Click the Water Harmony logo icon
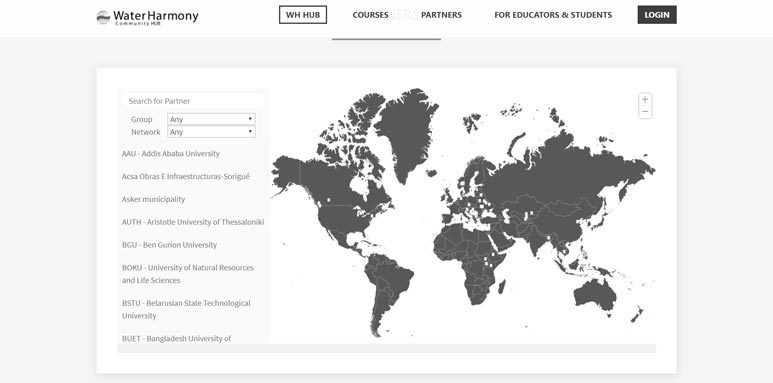 103,17
